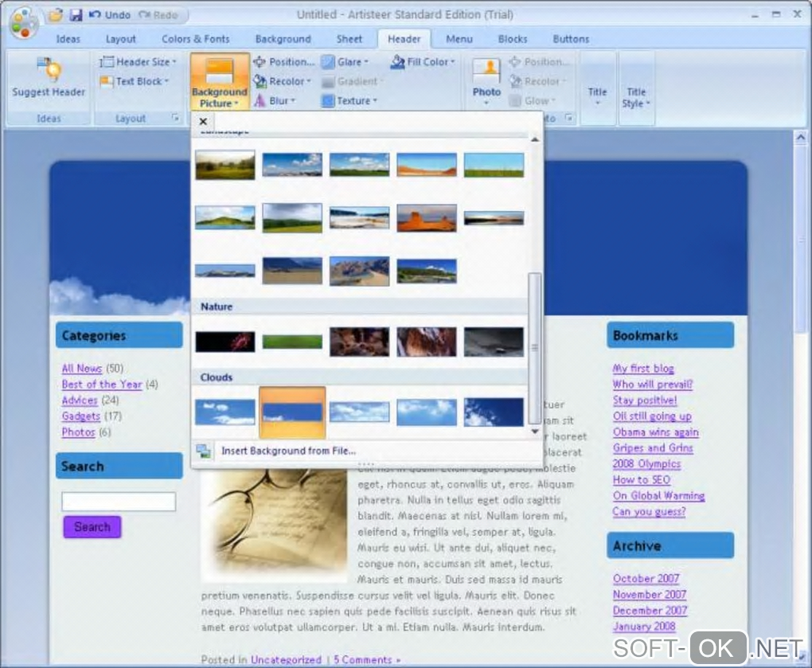Click the All News category link
This screenshot has width=812, height=668.
coord(82,368)
